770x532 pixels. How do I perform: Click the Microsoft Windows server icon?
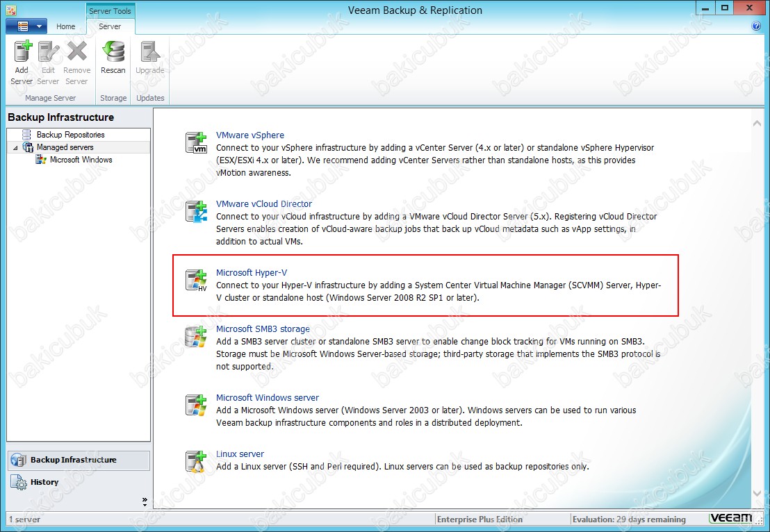pos(196,405)
